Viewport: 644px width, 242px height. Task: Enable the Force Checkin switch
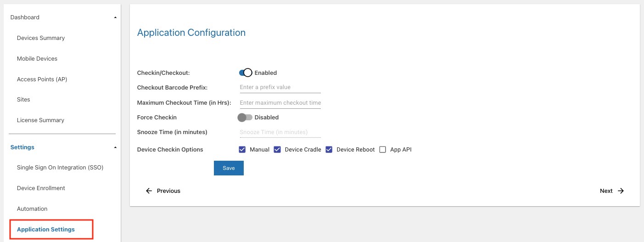(x=245, y=118)
